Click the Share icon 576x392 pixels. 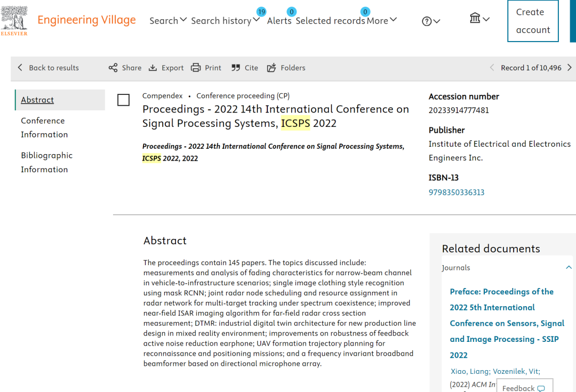(x=113, y=68)
